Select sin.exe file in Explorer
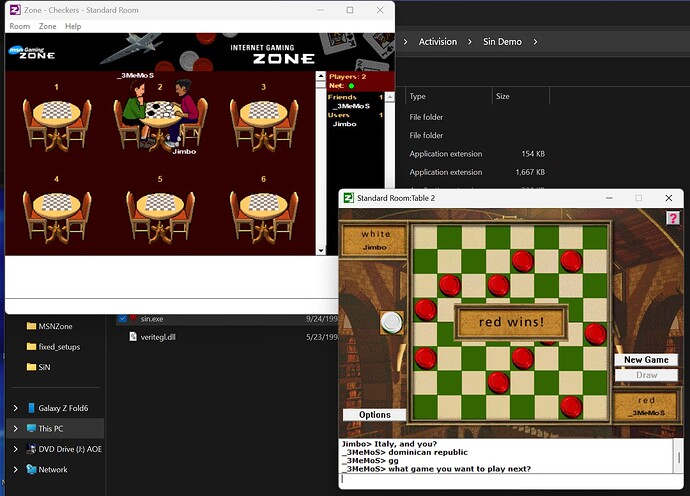 [152, 319]
